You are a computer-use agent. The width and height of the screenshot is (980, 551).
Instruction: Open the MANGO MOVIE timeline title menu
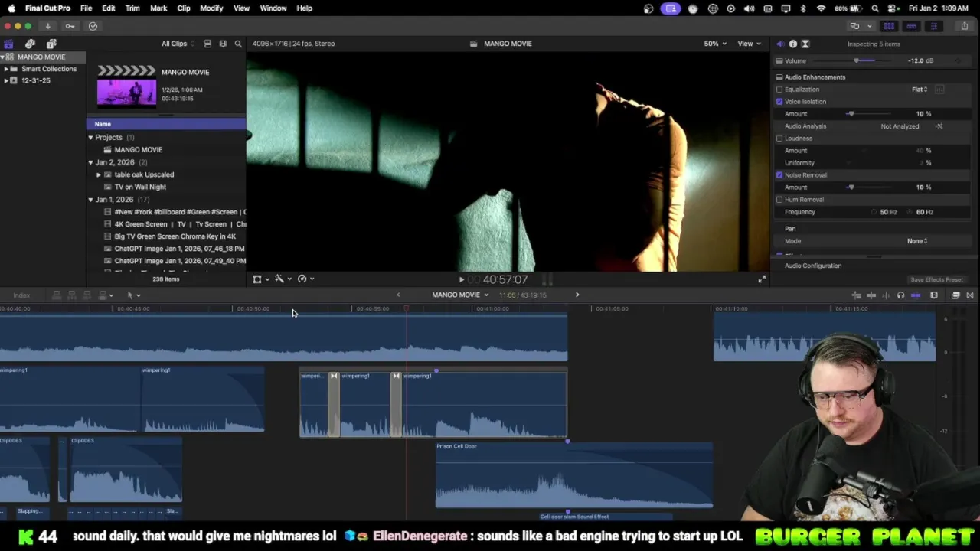pyautogui.click(x=459, y=295)
